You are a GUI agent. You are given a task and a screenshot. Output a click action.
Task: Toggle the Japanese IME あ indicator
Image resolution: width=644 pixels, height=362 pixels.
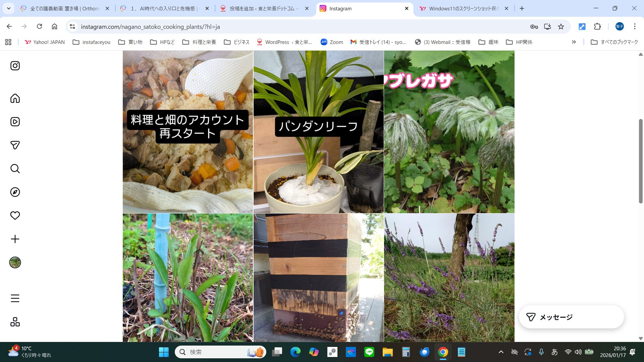tap(554, 352)
